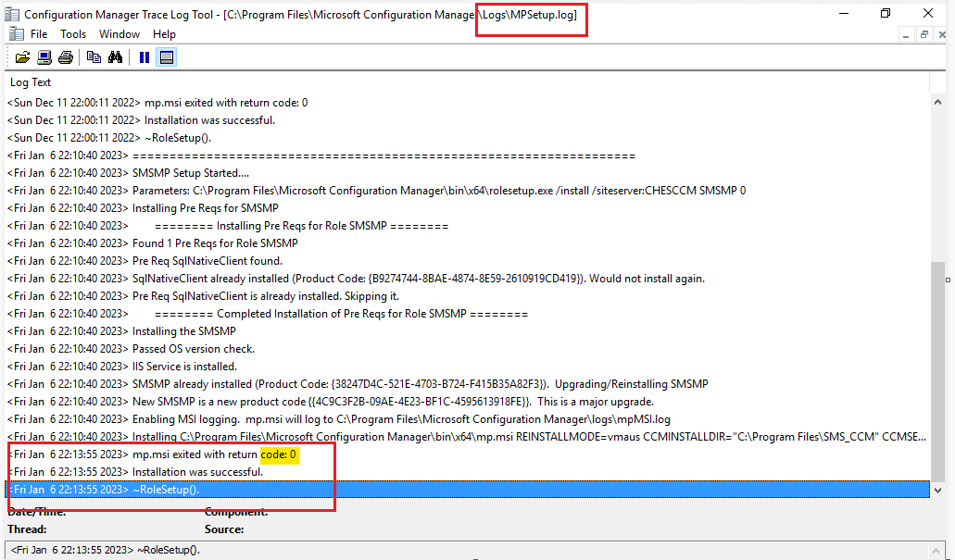Open Find using the binoculars icon
955x560 pixels.
click(115, 57)
